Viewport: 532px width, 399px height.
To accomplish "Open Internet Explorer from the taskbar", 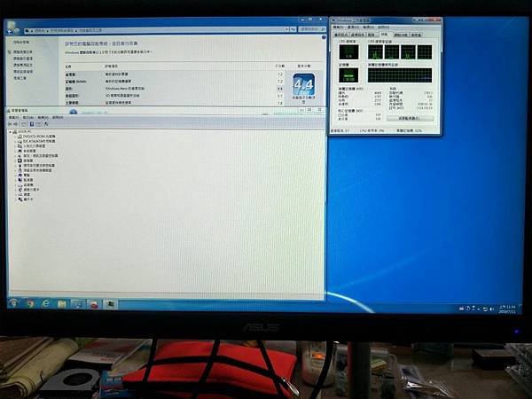I will coord(45,303).
